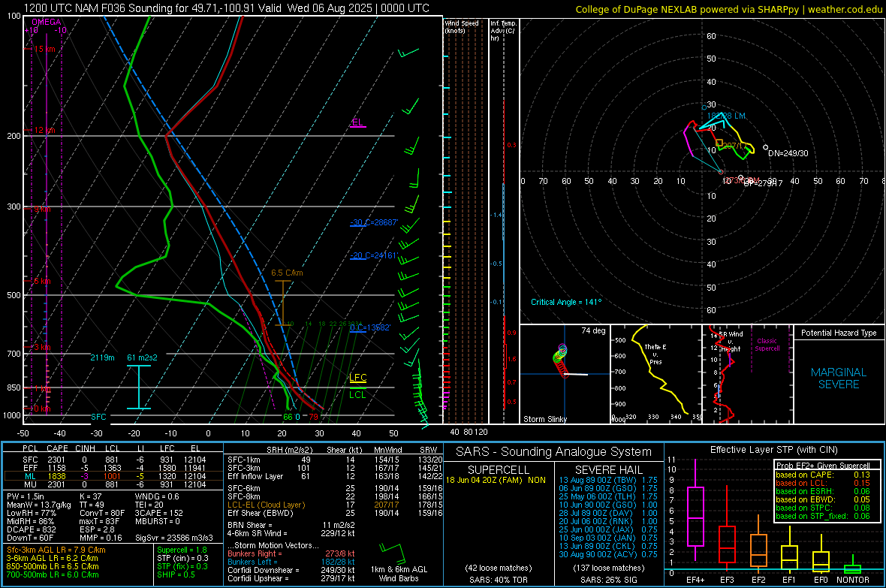Click the green 'Supercell = 1.8' composite value
Screen dimensions: 886x588
182,550
